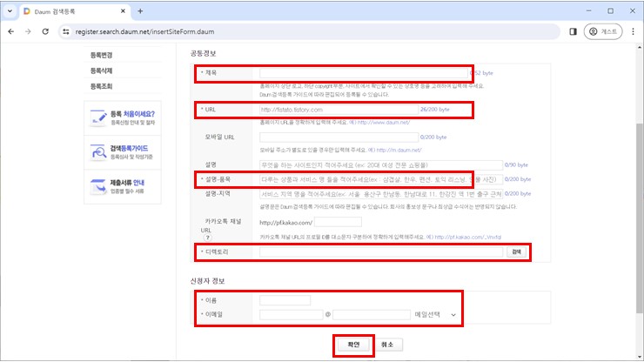The width and height of the screenshot is (644, 362).
Task: Open the Chrome three-dot menu
Action: [x=633, y=31]
